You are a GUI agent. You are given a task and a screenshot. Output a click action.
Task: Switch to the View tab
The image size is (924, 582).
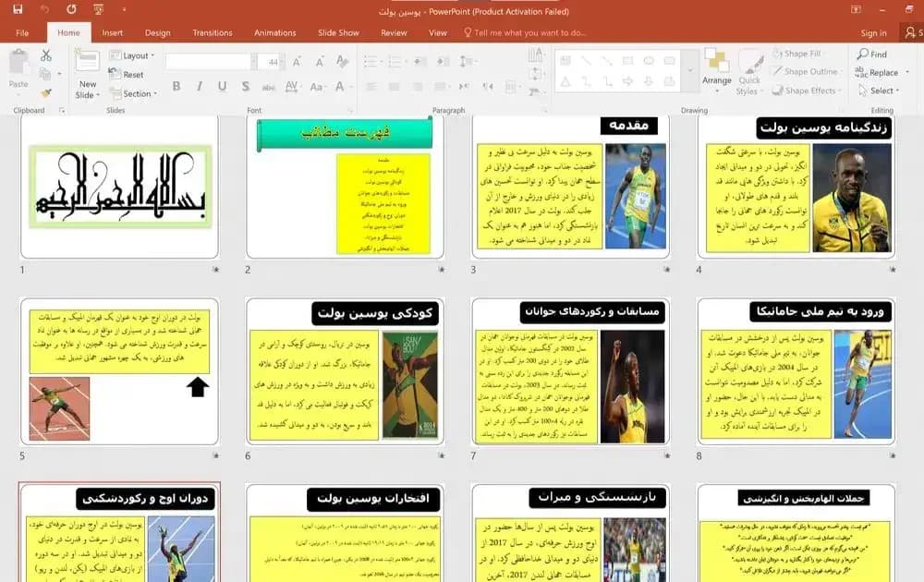[x=437, y=33]
